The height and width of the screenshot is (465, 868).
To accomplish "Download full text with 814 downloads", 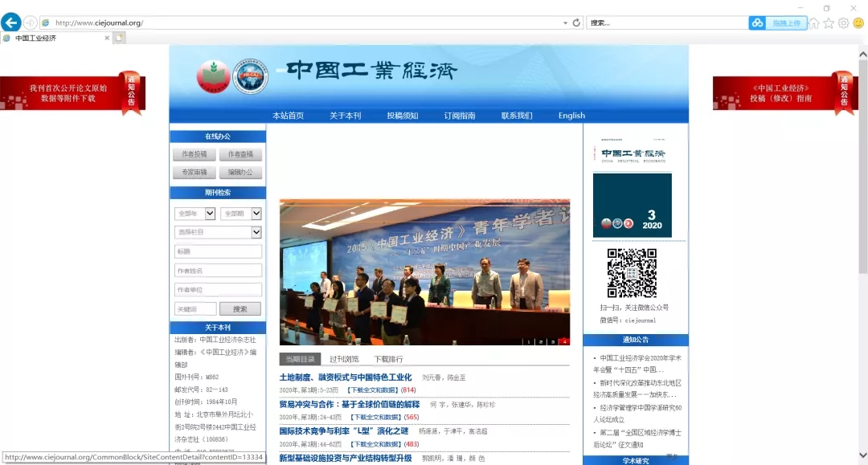I will (373, 390).
